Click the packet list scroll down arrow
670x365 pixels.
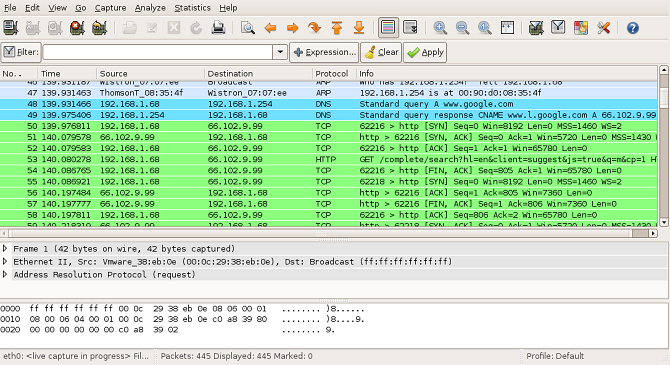click(664, 222)
